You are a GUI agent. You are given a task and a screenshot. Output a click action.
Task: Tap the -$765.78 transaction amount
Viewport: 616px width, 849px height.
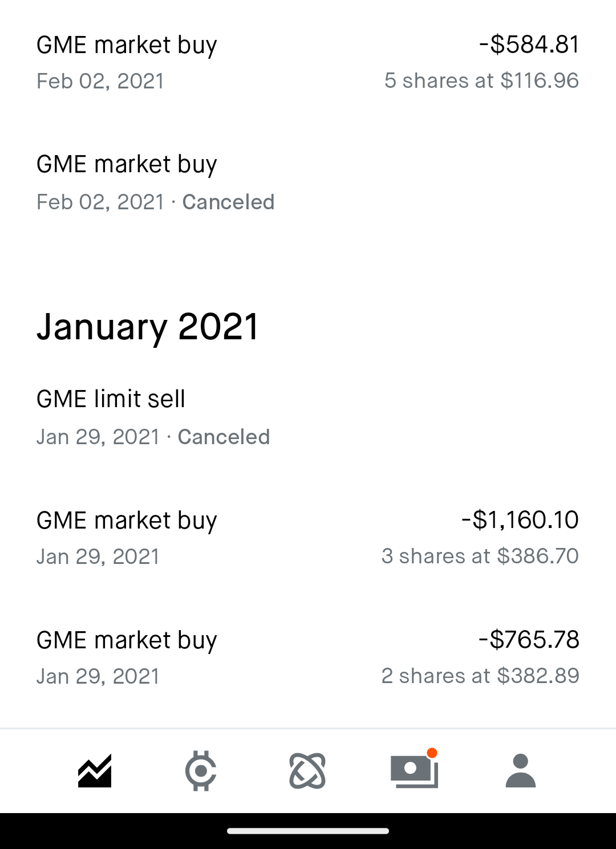click(x=529, y=640)
